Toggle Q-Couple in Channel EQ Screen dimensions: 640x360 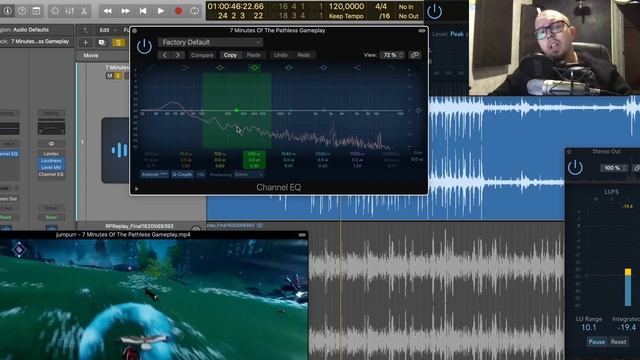[182, 174]
